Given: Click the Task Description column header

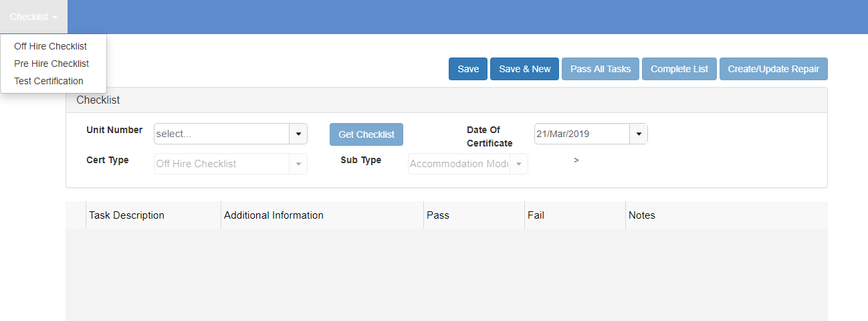Looking at the screenshot, I should coord(127,215).
